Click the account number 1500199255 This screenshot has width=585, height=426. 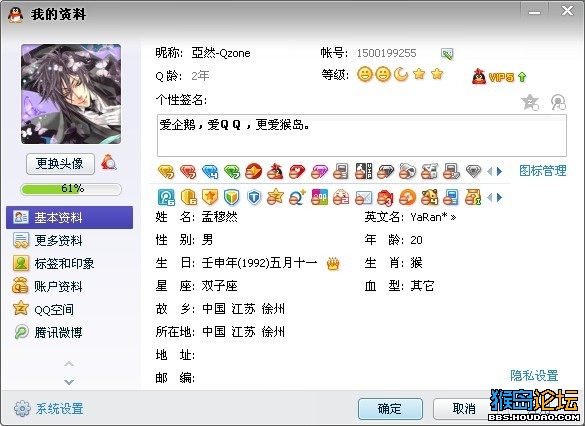tap(387, 53)
